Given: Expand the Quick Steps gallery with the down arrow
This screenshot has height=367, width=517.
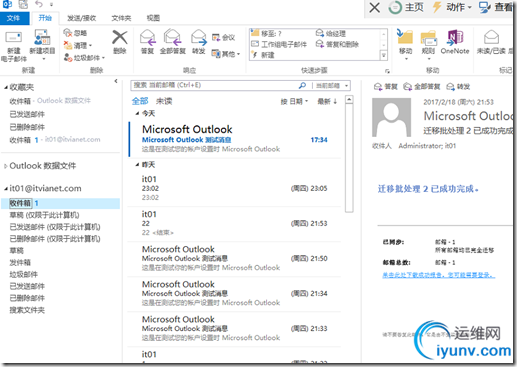Looking at the screenshot, I should coord(384,55).
